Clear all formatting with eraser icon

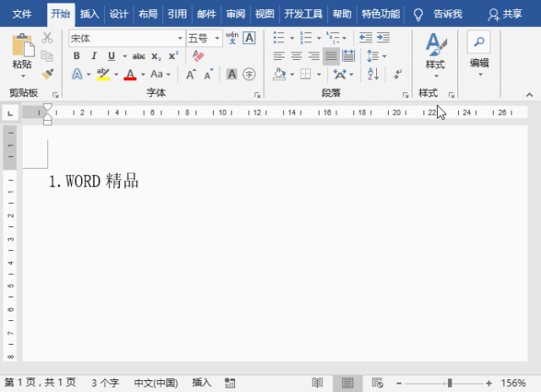click(198, 56)
